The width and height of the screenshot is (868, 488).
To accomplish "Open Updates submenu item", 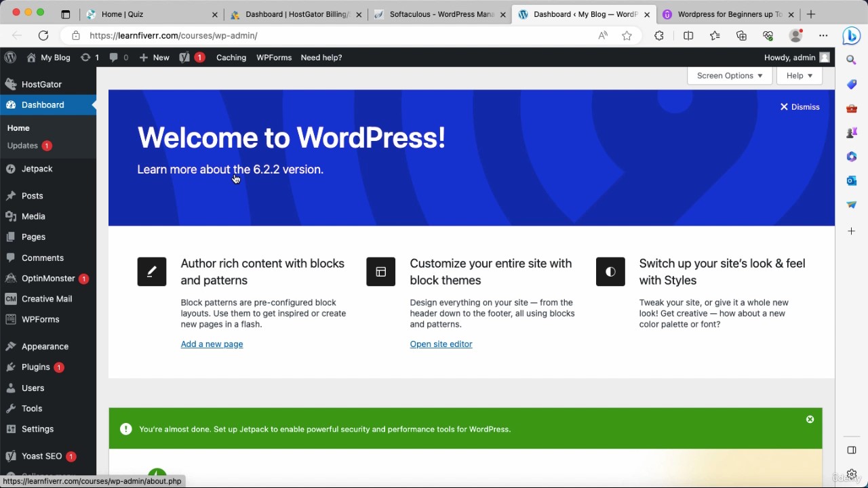I will pyautogui.click(x=29, y=146).
